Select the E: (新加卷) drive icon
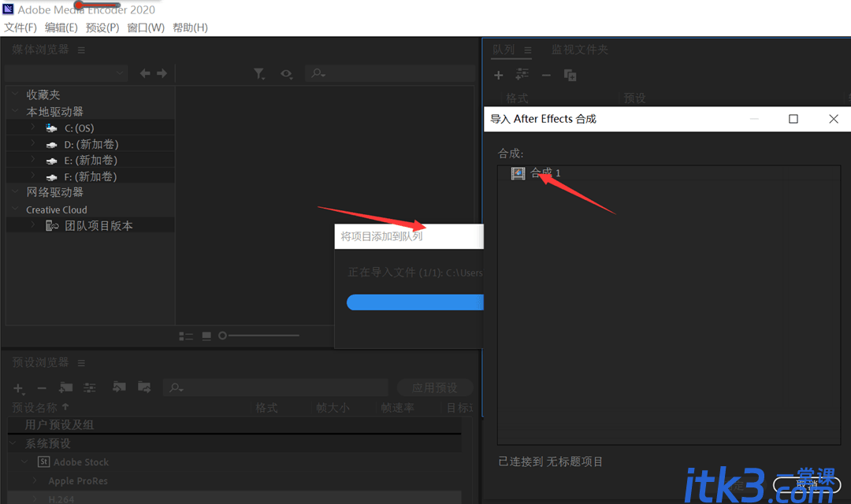Viewport: 851px width, 504px height. pos(51,161)
